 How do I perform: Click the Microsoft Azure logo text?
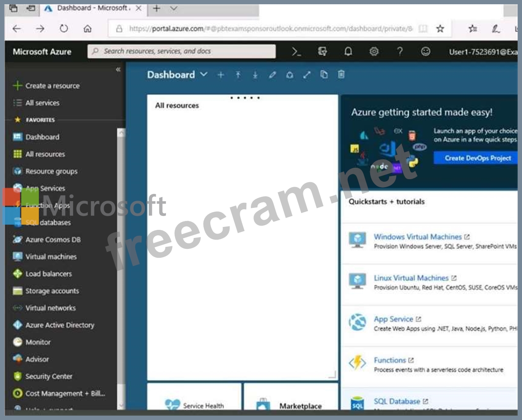click(42, 52)
